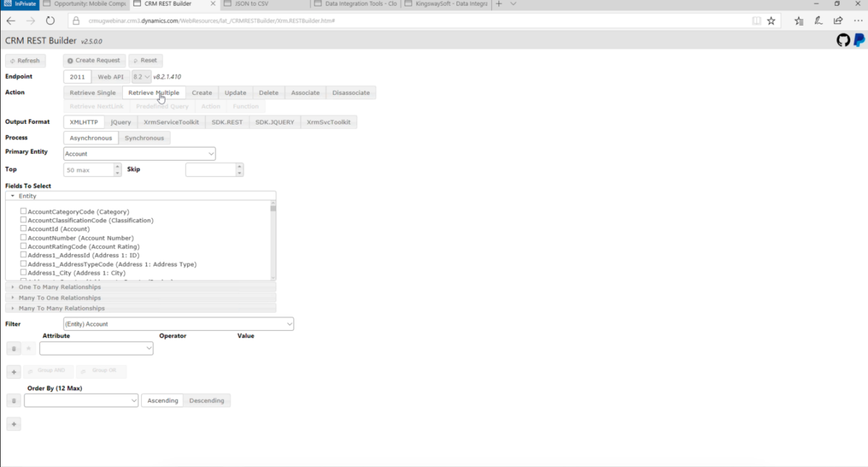868x467 pixels.
Task: Switch to Opportunity: Mobile Comp browser tab
Action: (x=85, y=4)
